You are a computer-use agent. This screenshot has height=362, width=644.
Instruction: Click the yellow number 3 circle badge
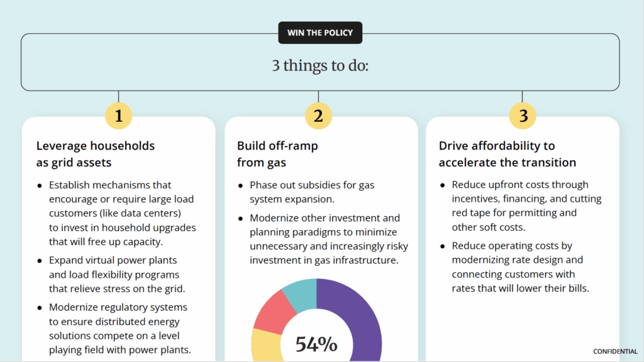pyautogui.click(x=523, y=116)
